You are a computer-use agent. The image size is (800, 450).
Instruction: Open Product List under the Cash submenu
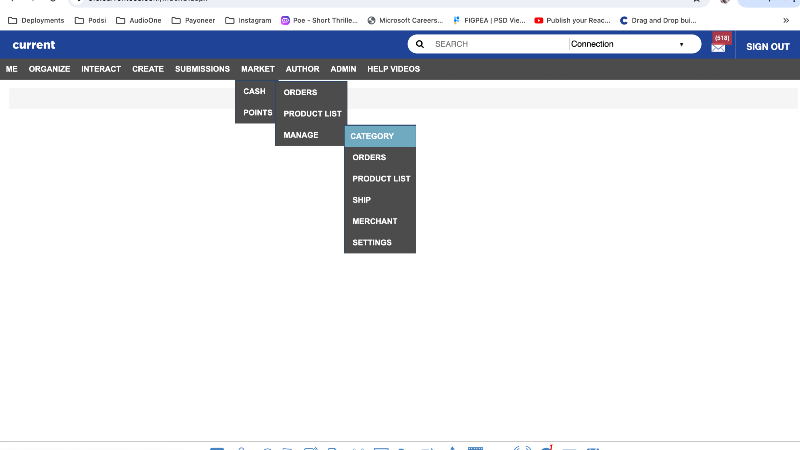[x=312, y=114]
